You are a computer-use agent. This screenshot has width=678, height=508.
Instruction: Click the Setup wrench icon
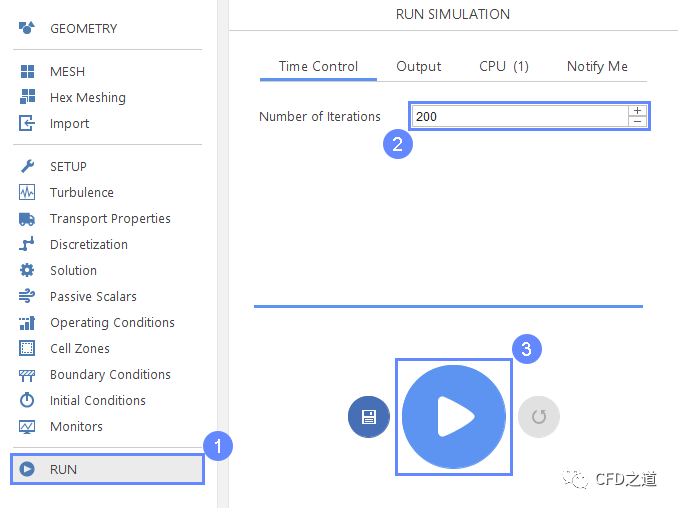(x=27, y=166)
